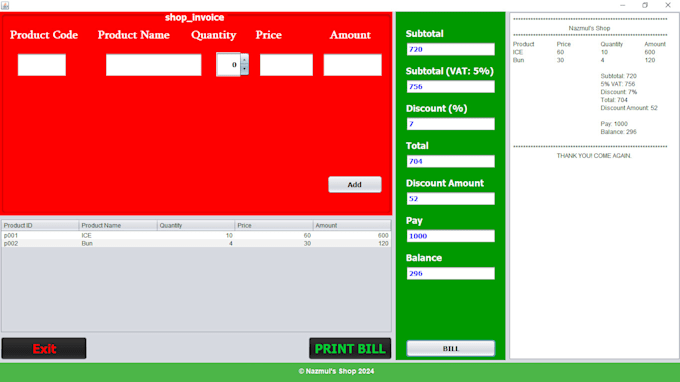Click the Amount table column header
The width and height of the screenshot is (680, 382).
click(x=352, y=225)
